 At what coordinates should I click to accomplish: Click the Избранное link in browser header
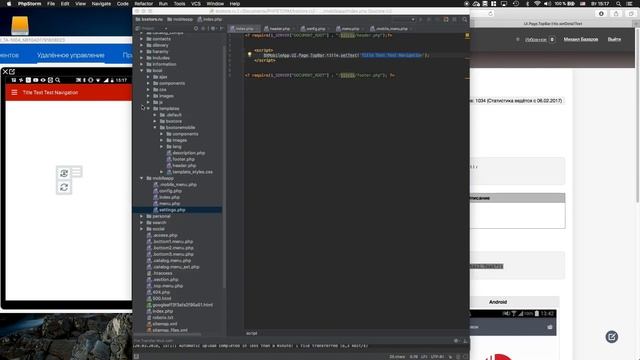[x=536, y=40]
